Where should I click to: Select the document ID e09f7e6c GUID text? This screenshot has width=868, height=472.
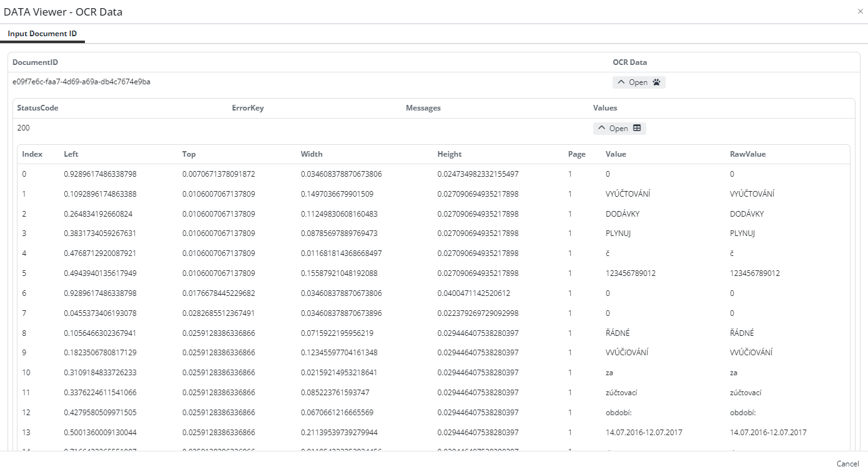(81, 82)
